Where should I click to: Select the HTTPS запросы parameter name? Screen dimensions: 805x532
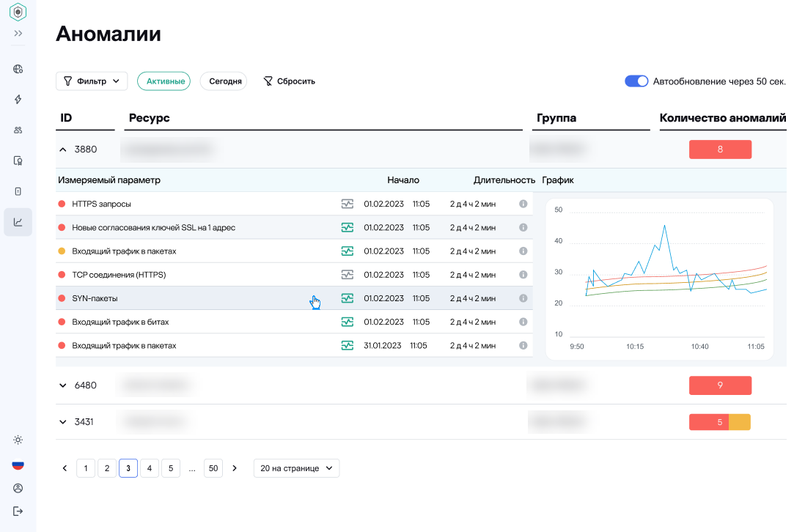(101, 204)
